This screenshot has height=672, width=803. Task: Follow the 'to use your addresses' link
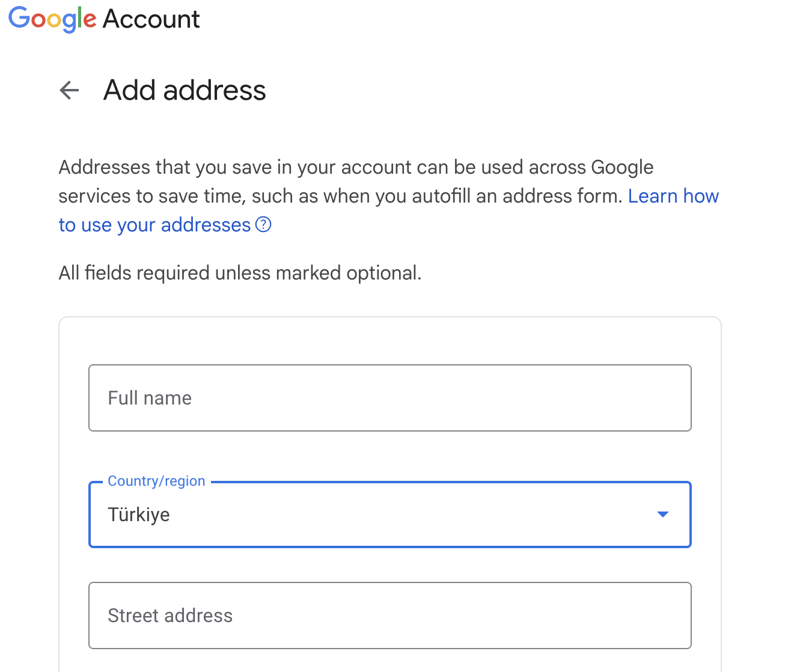point(154,225)
